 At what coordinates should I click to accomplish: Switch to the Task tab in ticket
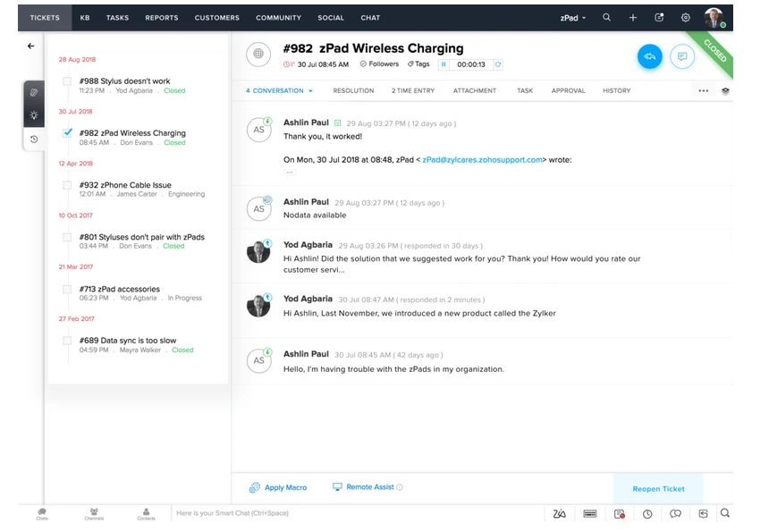click(524, 90)
